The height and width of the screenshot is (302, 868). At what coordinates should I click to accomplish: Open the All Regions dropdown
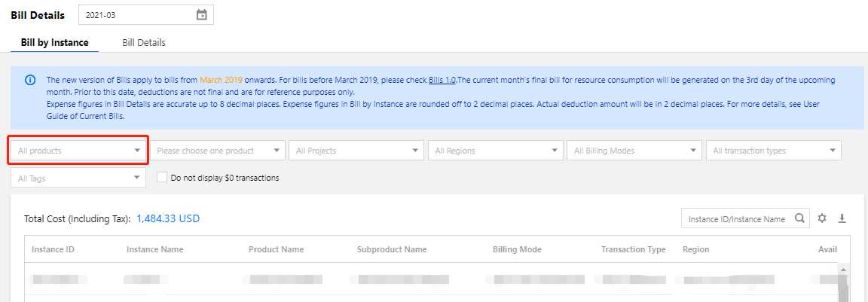[496, 151]
